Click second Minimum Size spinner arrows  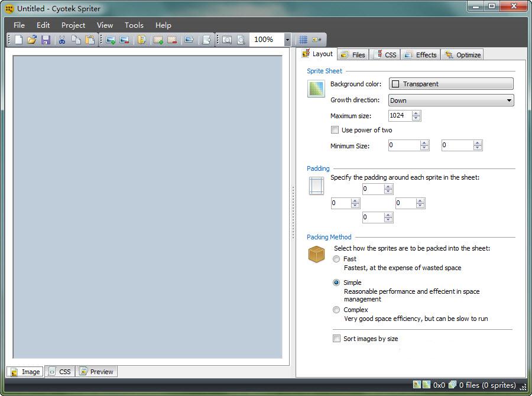coord(478,145)
